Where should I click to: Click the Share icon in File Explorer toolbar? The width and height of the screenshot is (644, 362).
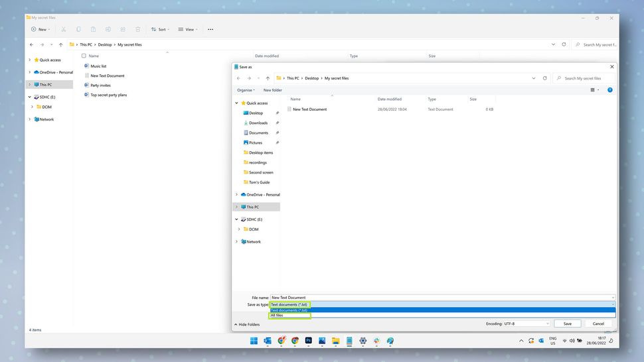[x=123, y=30]
